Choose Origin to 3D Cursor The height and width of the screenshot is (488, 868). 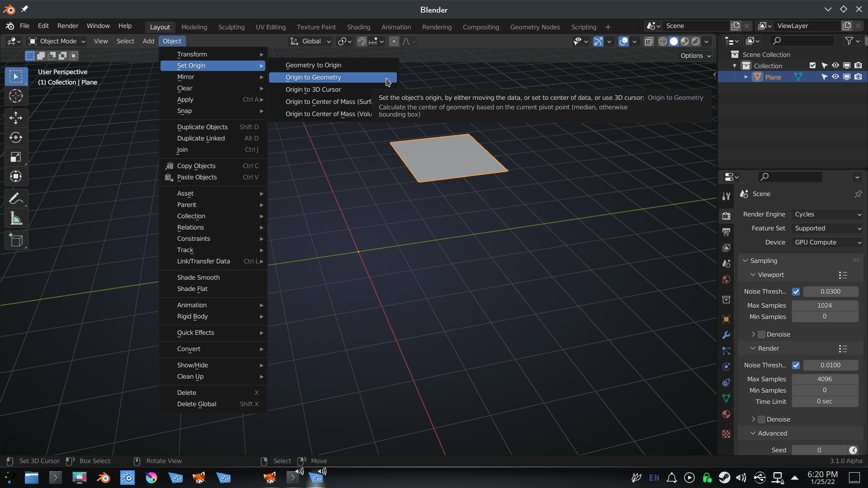point(313,89)
